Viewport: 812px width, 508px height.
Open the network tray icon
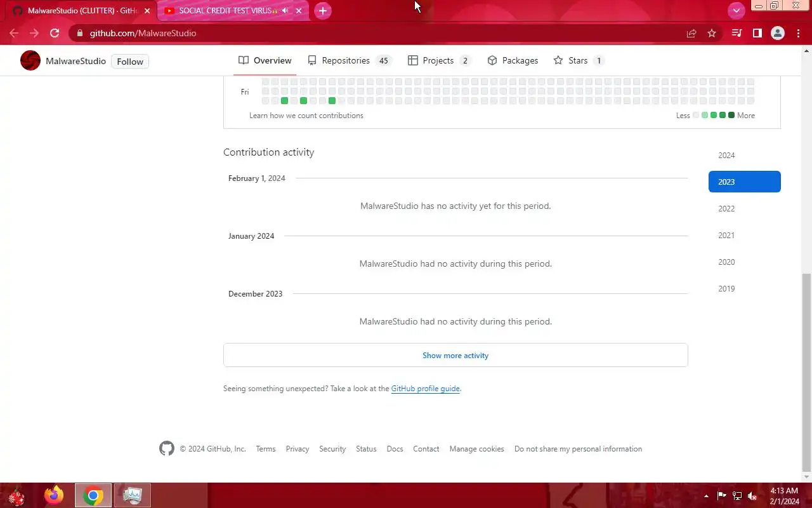point(737,496)
